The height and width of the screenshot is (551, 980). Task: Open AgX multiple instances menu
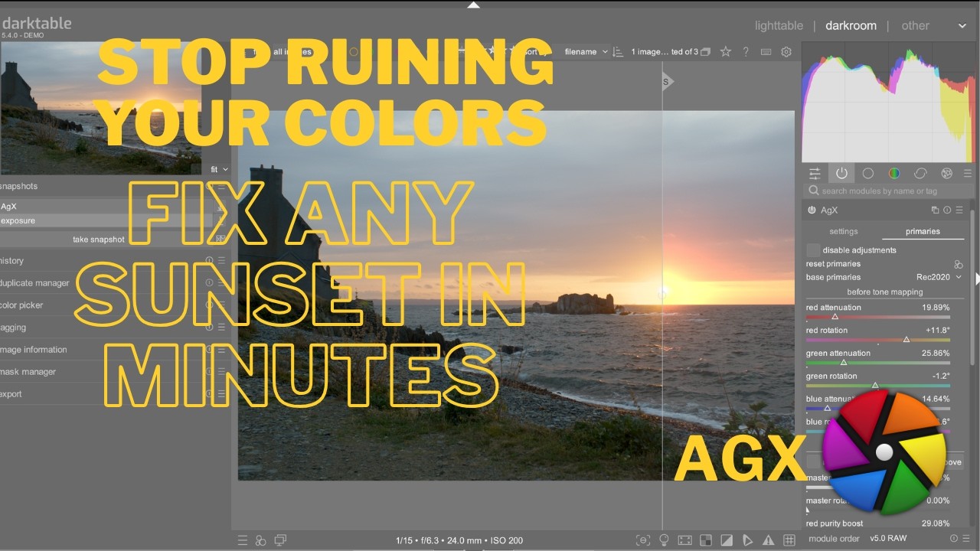935,210
